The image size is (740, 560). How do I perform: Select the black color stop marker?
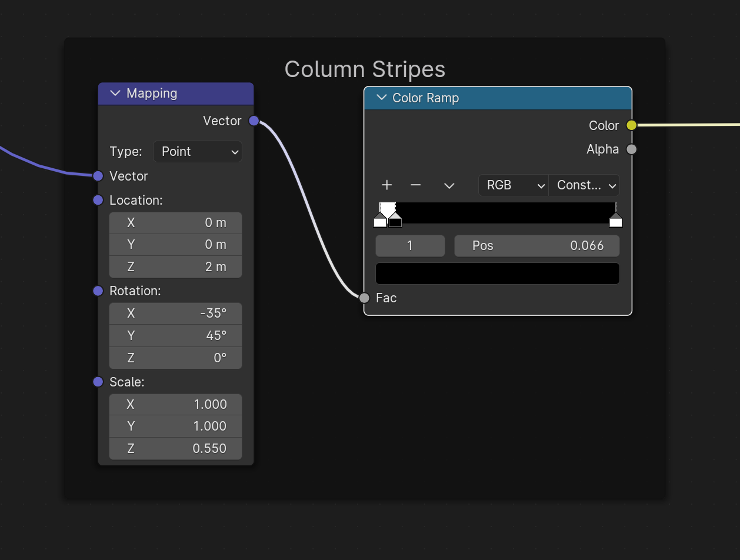coord(395,221)
